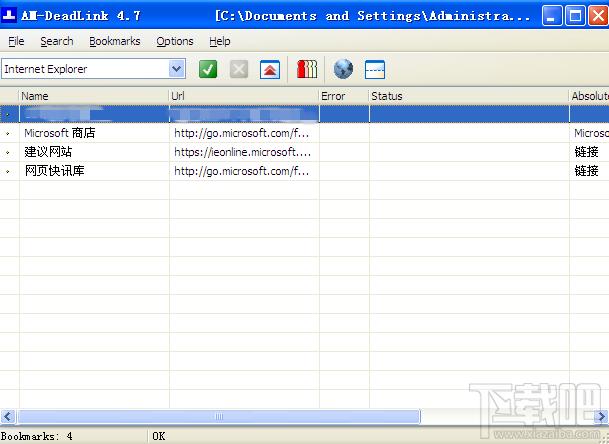609x444 pixels.
Task: Click the green Check Bookmarks icon
Action: coord(208,70)
